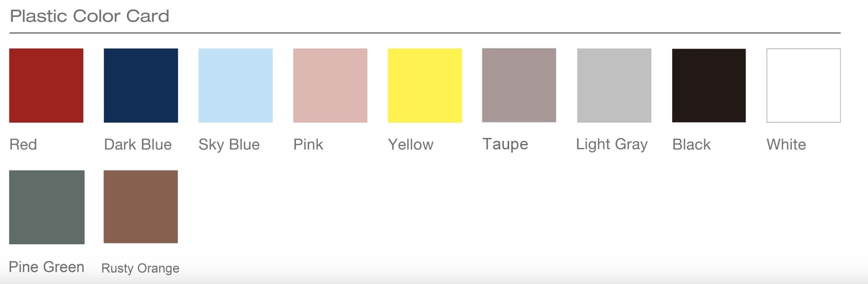Click the "Rusty Orange" text label
The width and height of the screenshot is (868, 284).
click(140, 268)
